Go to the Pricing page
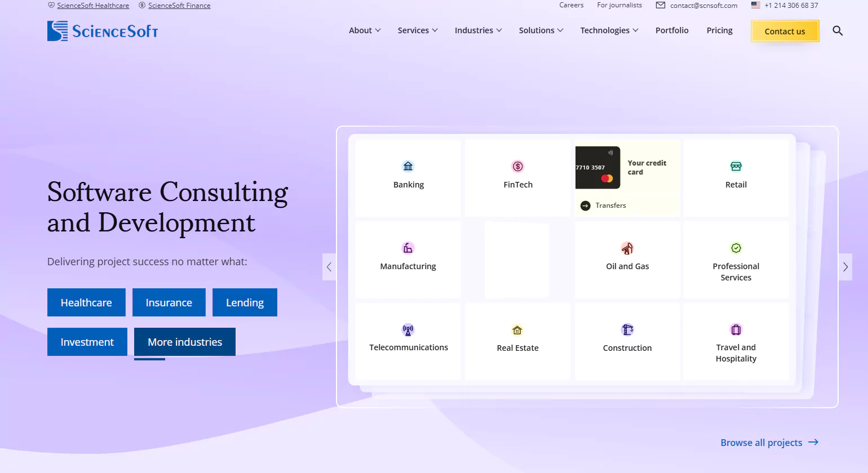This screenshot has width=868, height=473. pos(719,30)
